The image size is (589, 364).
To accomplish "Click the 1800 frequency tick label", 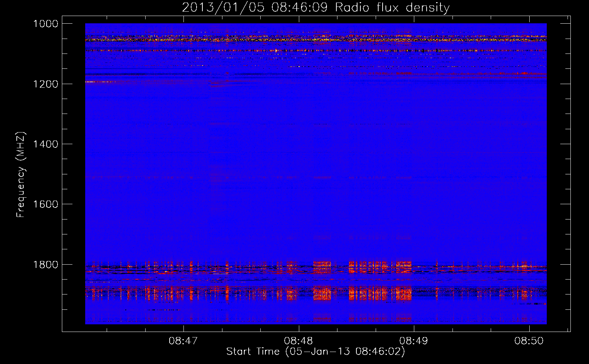I will 46,265.
